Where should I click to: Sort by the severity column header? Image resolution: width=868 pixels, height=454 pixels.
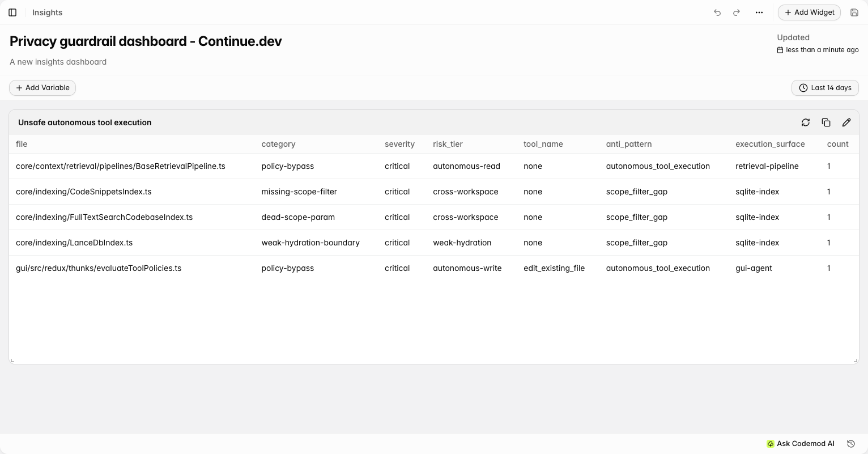click(399, 144)
